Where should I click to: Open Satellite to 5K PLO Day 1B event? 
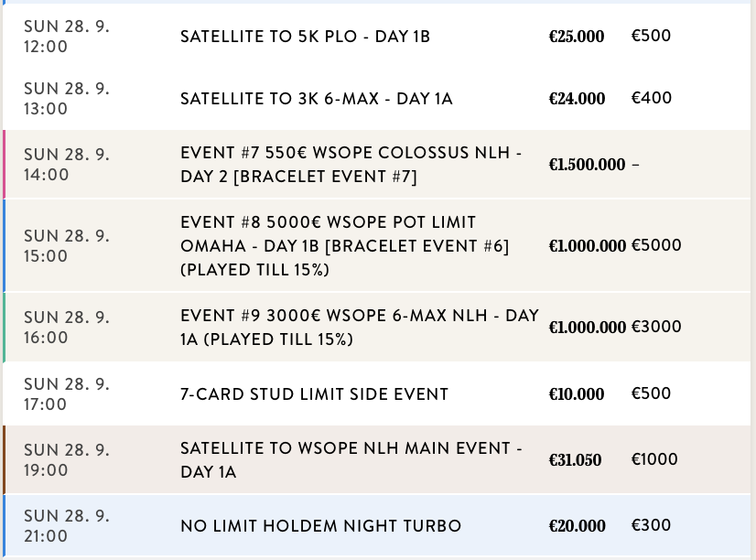pos(305,37)
